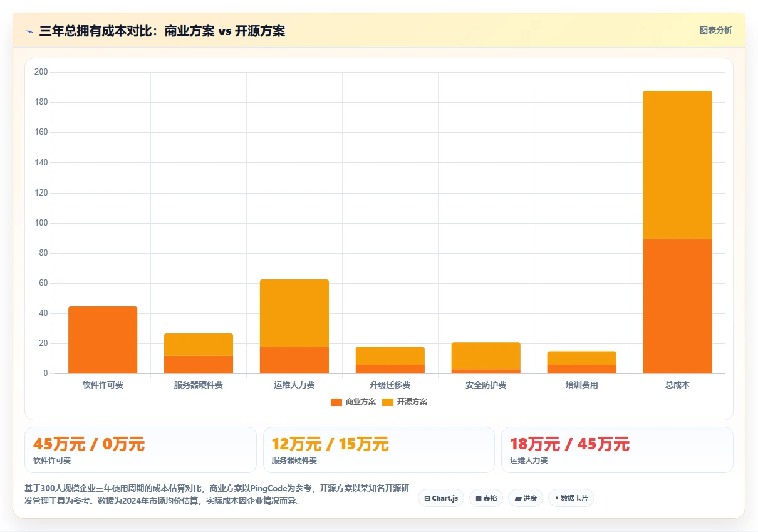
Task: Toggle the 商业方案 legend swatch
Action: tap(336, 402)
